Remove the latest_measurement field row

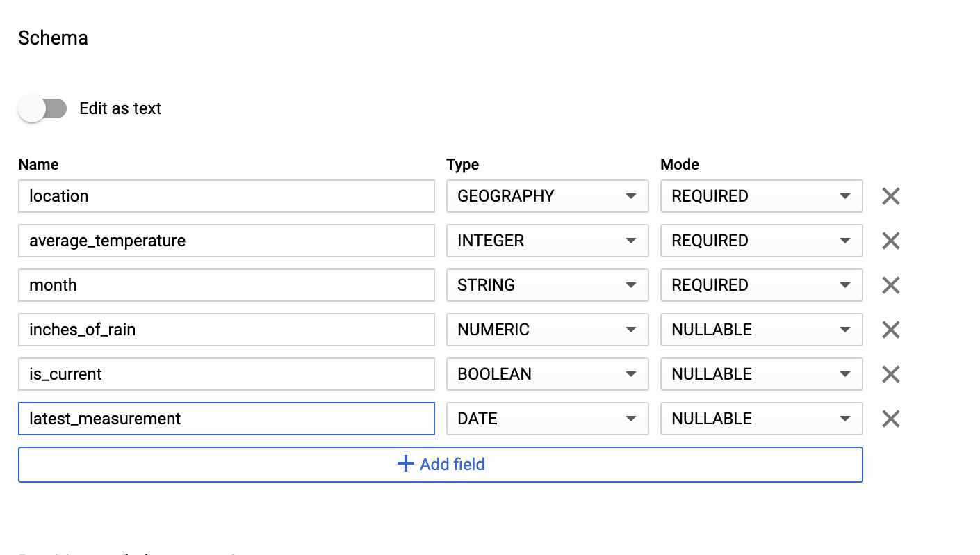[890, 419]
